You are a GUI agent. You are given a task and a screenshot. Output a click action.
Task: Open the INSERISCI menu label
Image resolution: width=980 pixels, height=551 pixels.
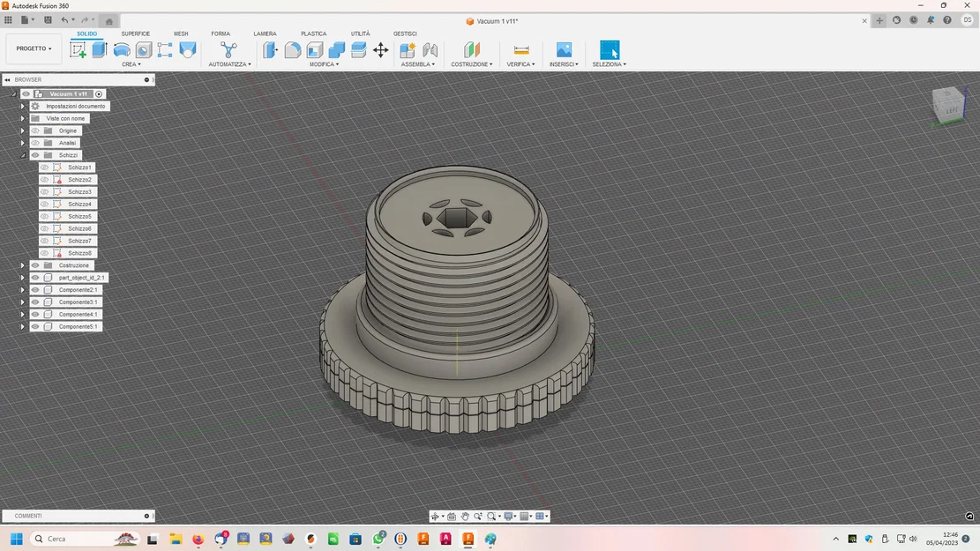point(564,64)
